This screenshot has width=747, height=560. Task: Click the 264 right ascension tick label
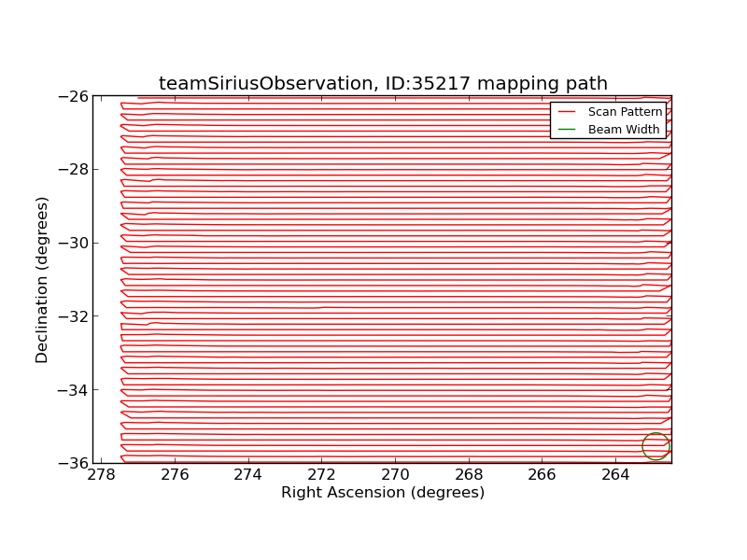pos(615,475)
